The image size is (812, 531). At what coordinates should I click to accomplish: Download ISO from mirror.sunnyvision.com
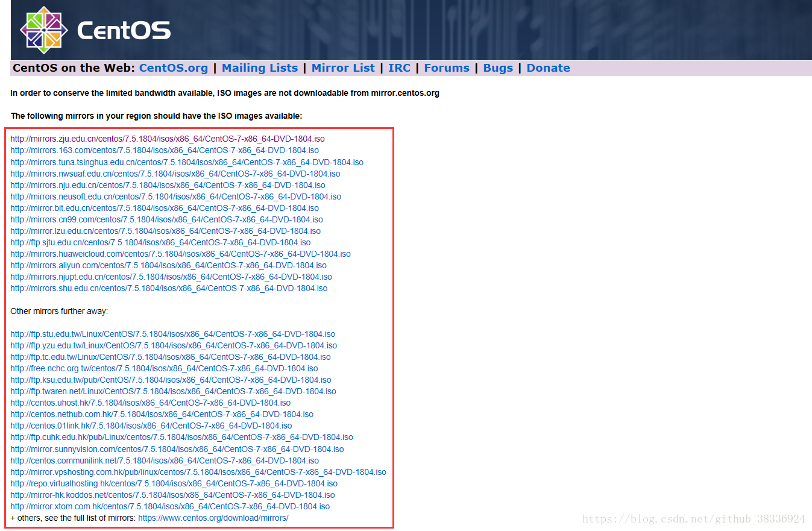coord(177,449)
